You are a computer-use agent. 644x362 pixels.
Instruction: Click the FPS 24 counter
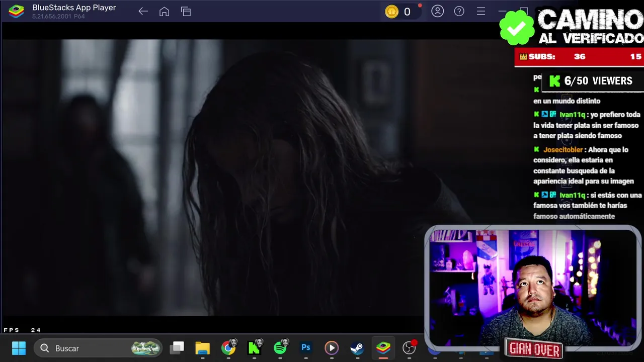(22, 330)
